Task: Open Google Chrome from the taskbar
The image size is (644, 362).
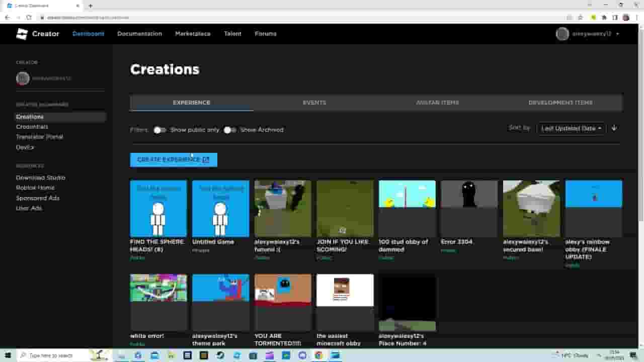Action: (318, 355)
